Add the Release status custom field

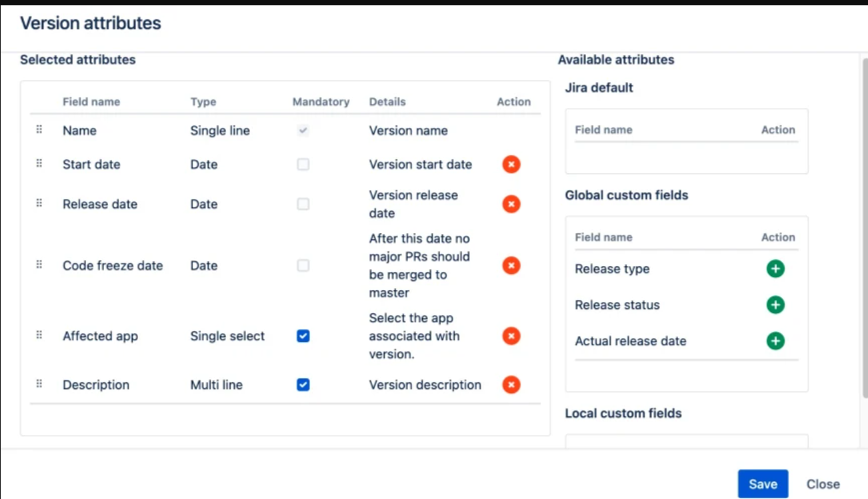tap(775, 305)
